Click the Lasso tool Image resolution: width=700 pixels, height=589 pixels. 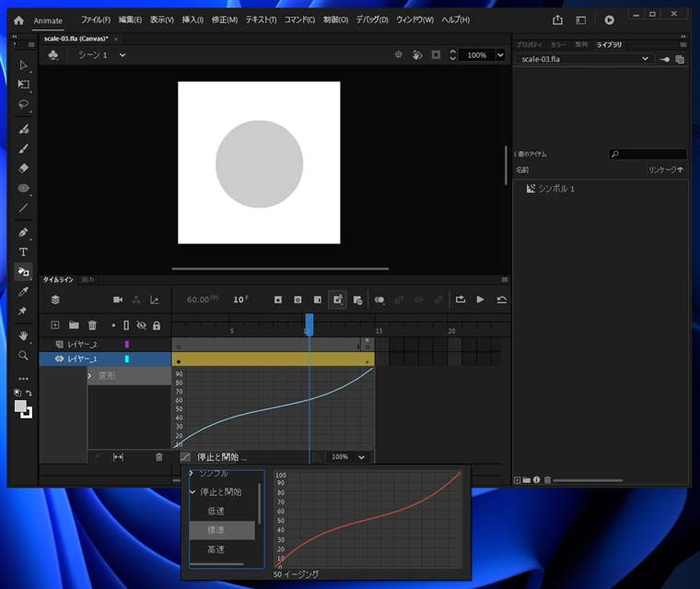click(23, 104)
